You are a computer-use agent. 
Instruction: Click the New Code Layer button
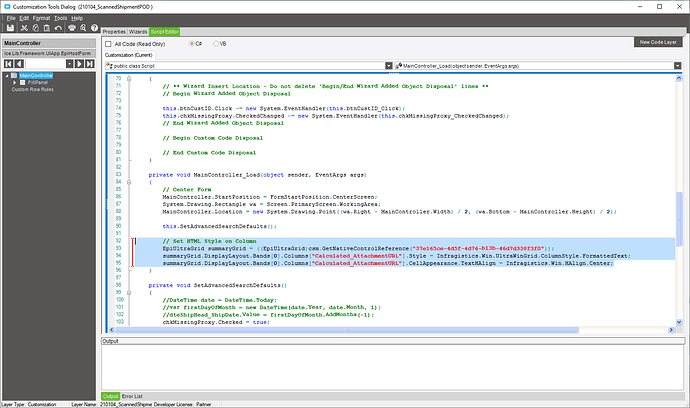658,42
